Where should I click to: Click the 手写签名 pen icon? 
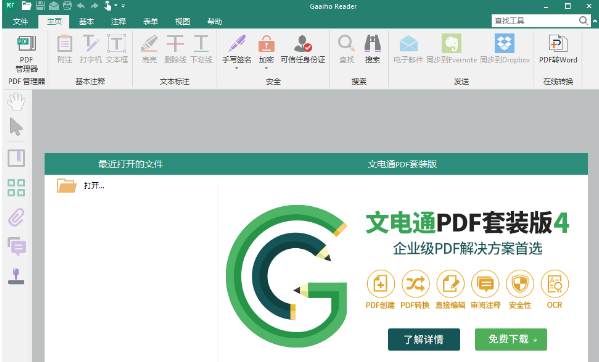click(x=237, y=43)
